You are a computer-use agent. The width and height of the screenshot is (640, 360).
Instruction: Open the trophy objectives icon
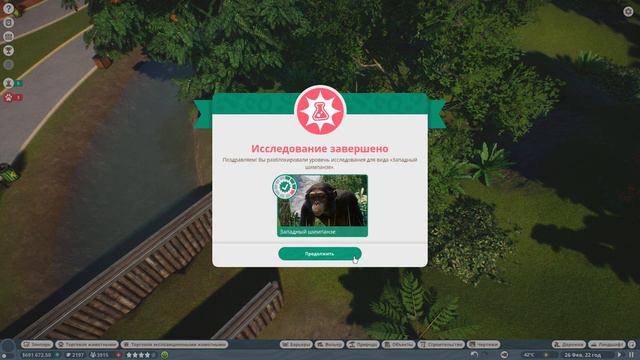point(8,50)
